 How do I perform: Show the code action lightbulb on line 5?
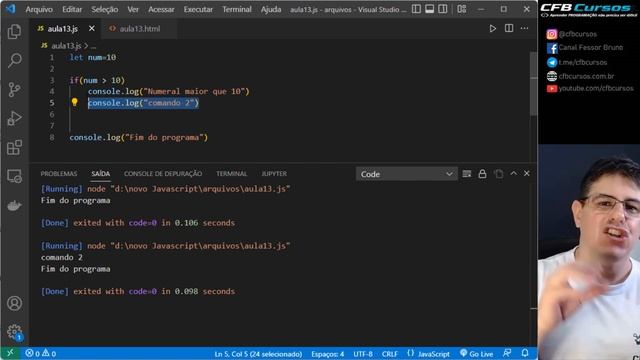[74, 102]
